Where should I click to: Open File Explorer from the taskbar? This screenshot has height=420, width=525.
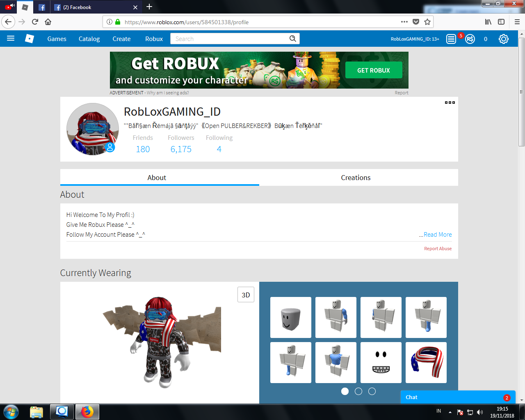[37, 412]
